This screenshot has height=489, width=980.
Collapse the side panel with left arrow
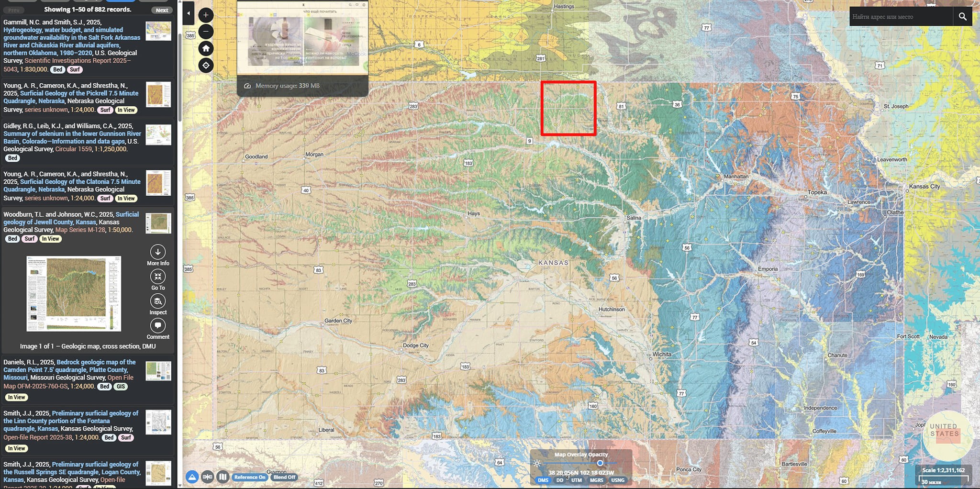(189, 14)
